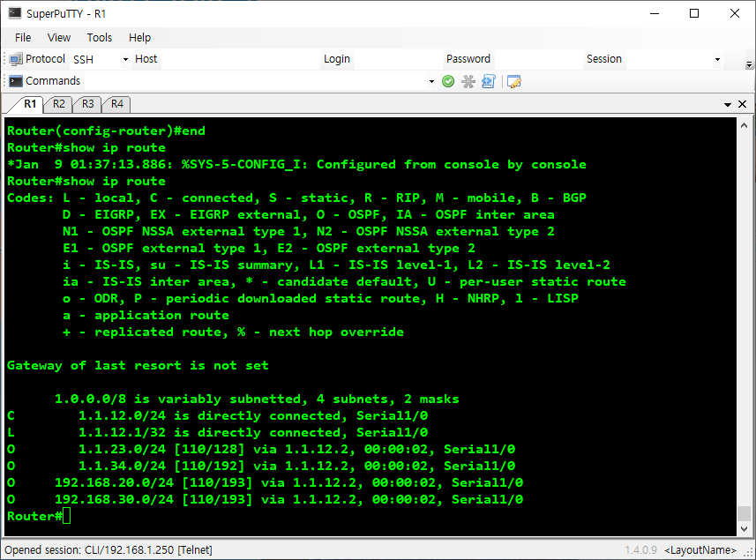The width and height of the screenshot is (756, 560).
Task: Click the Login input field
Action: 397,59
